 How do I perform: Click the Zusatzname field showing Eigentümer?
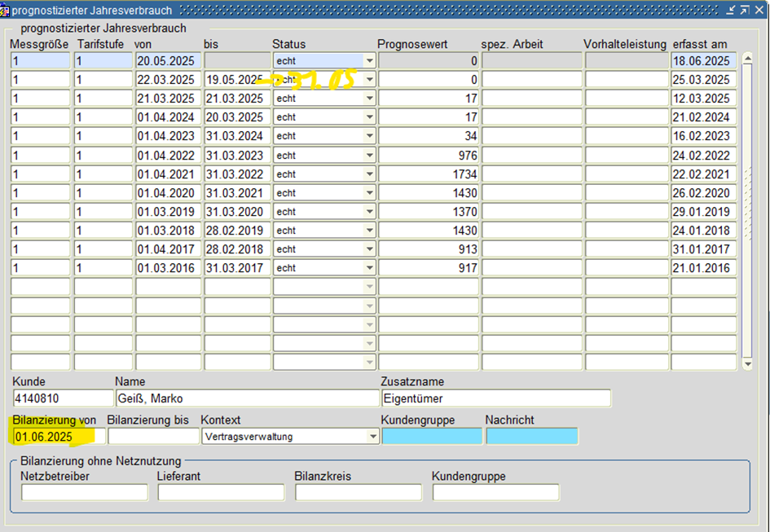point(495,398)
